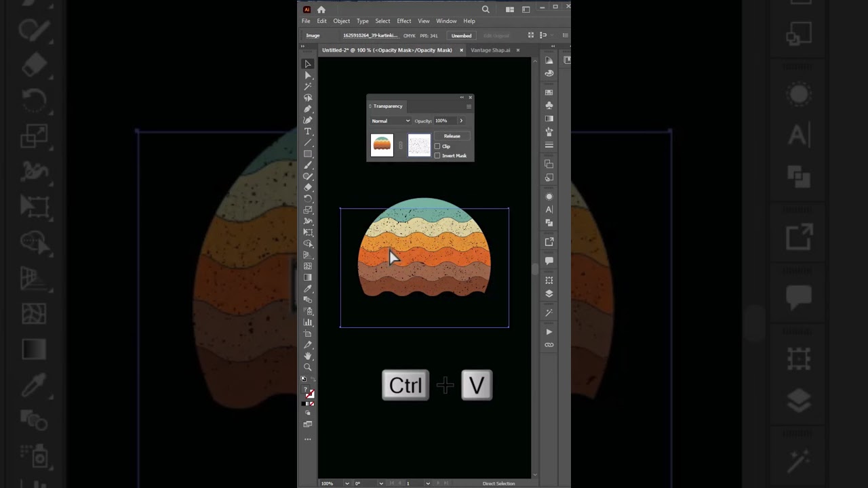The height and width of the screenshot is (488, 868).
Task: Select the Column Graph tool
Action: pos(308,323)
